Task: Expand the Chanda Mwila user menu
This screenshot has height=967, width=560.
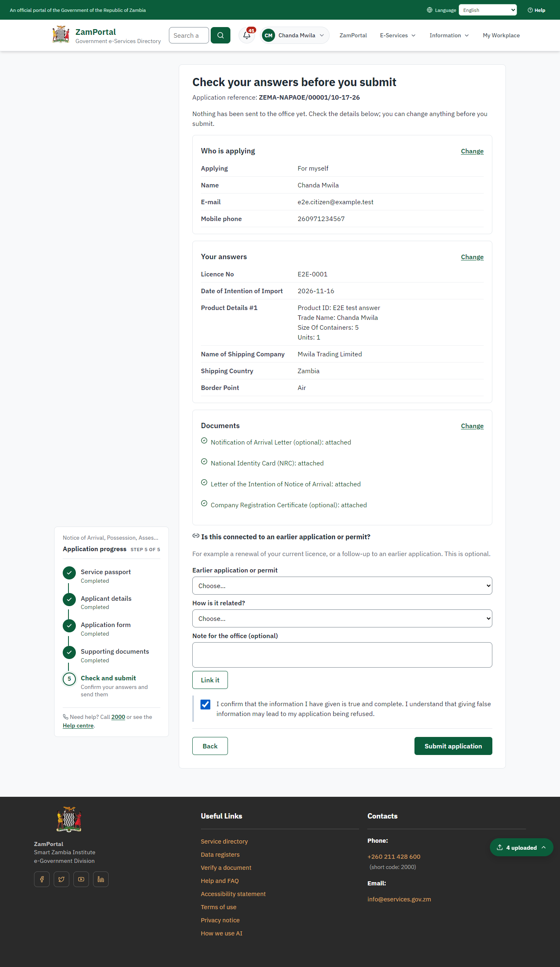Action: click(x=295, y=35)
